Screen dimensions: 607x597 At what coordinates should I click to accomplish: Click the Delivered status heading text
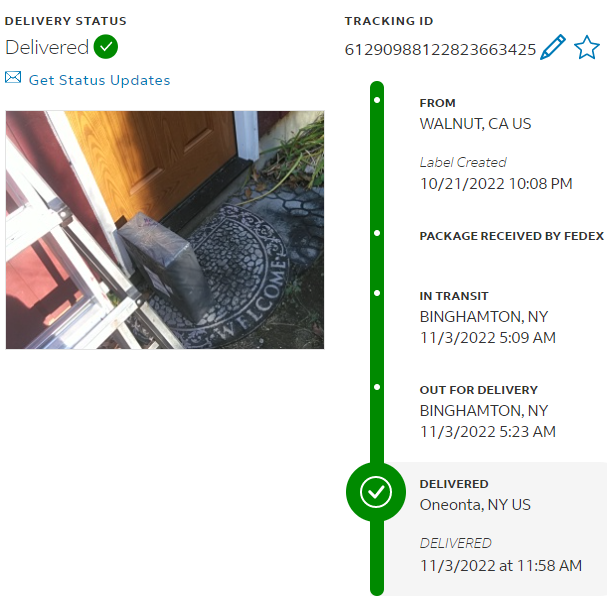pyautogui.click(x=47, y=47)
